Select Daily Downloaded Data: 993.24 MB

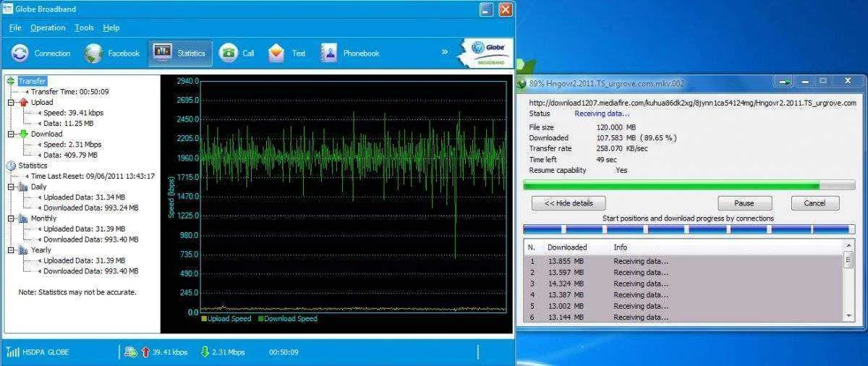91,208
